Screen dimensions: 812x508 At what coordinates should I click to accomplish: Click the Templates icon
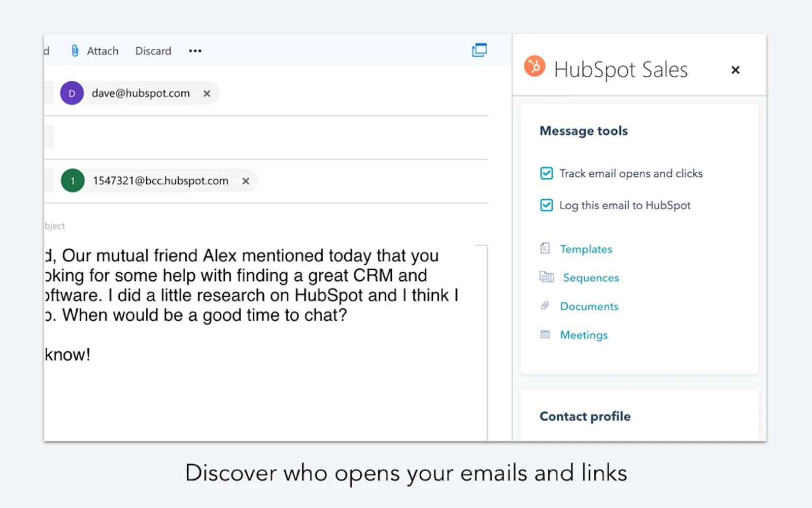click(545, 248)
